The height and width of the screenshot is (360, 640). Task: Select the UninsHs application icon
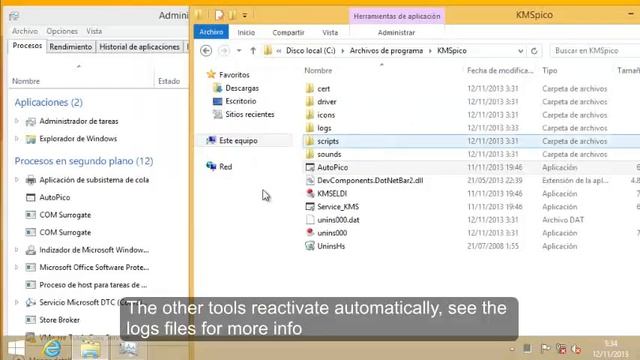[x=310, y=246]
